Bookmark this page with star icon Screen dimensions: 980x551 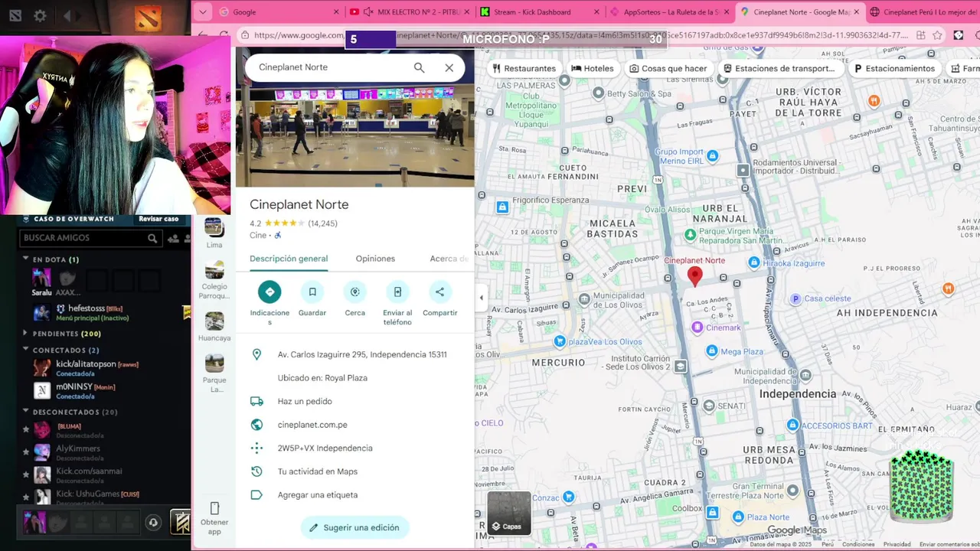click(x=938, y=35)
